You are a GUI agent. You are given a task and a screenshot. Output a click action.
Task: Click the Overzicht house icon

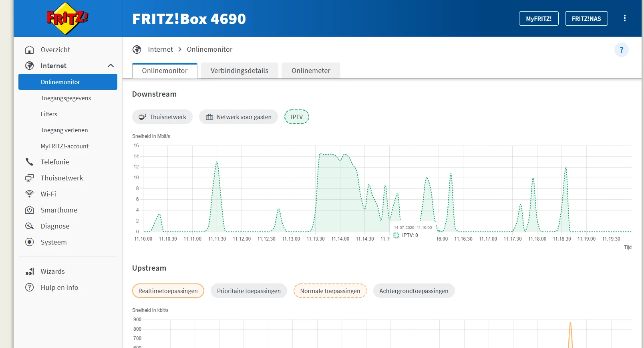[29, 50]
